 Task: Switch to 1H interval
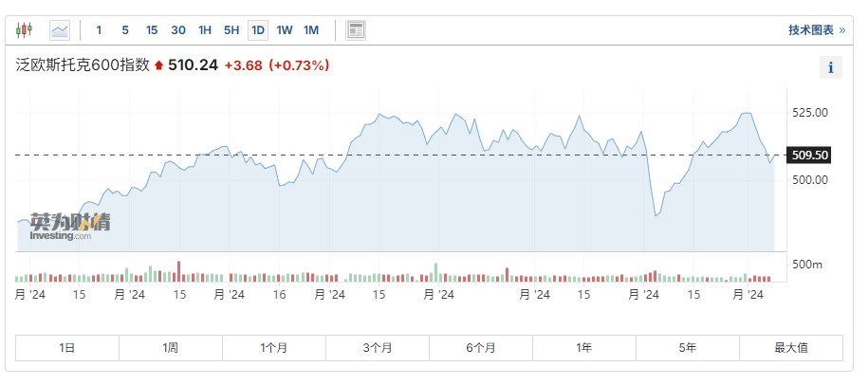[205, 30]
